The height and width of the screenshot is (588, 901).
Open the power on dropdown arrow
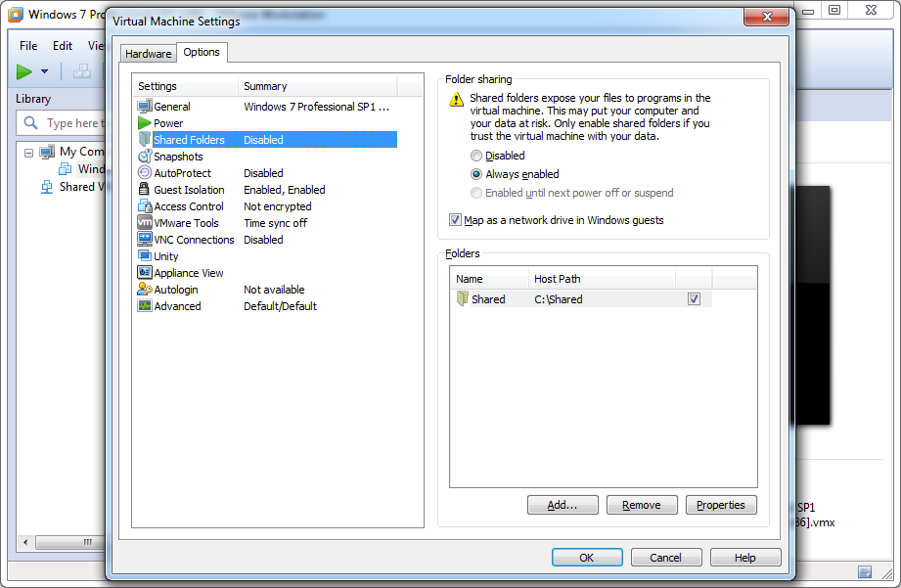(x=44, y=71)
